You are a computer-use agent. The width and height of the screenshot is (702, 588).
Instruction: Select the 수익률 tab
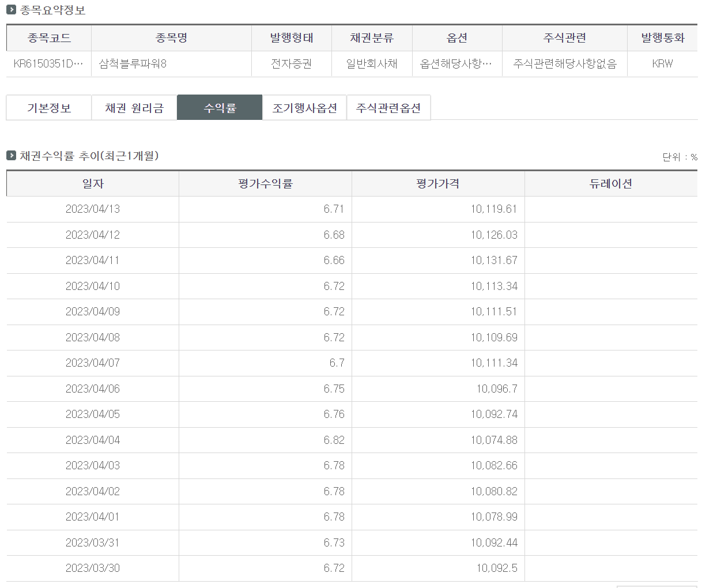(220, 108)
